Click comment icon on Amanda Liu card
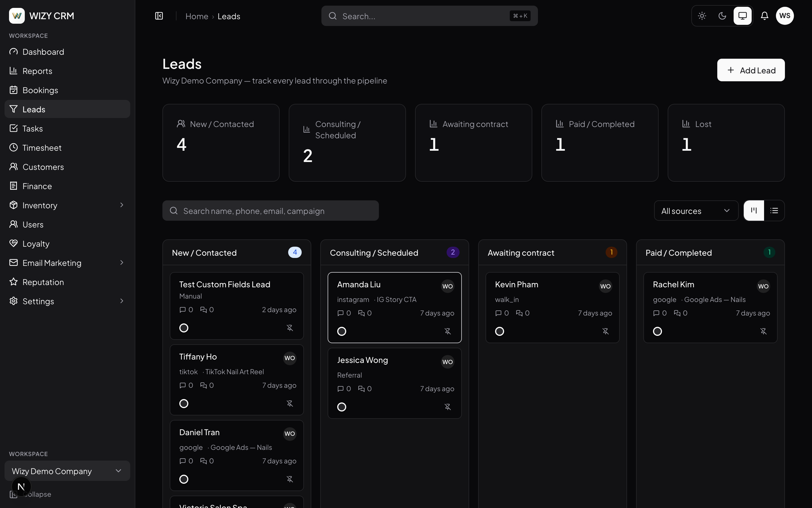 [340, 313]
